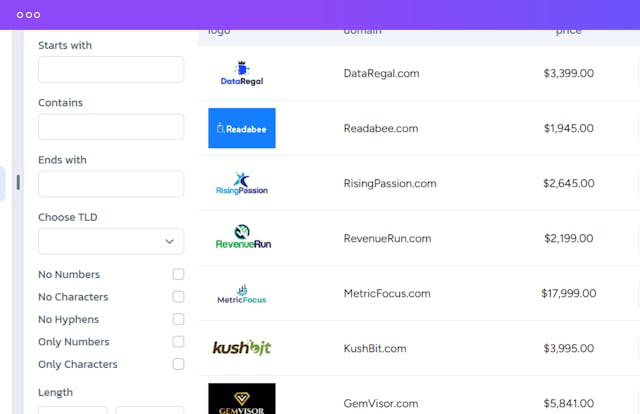The height and width of the screenshot is (414, 640).
Task: Open the MetricFocus.com domain link
Action: point(387,294)
